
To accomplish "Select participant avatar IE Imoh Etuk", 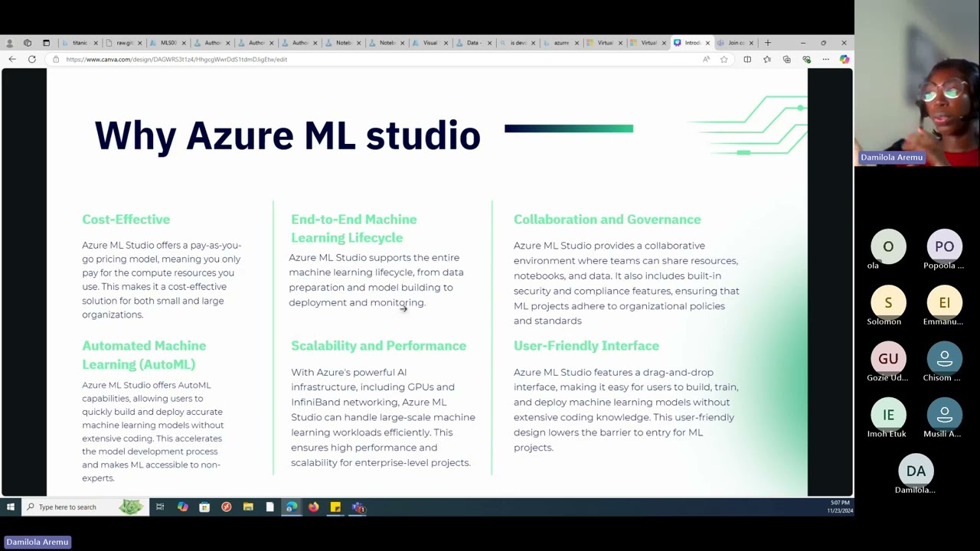I will click(x=888, y=414).
